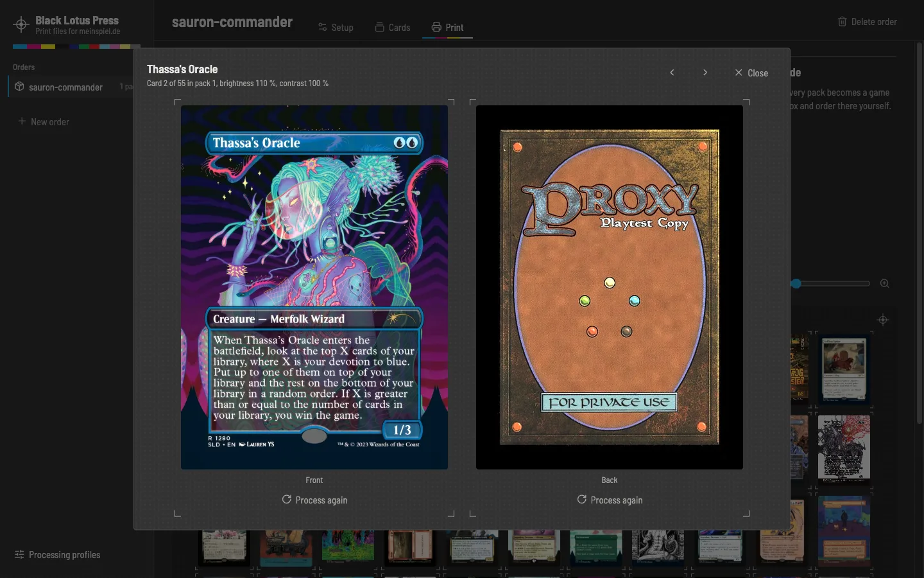This screenshot has width=924, height=578.
Task: Click the Thassa's Oracle front card image
Action: [314, 287]
